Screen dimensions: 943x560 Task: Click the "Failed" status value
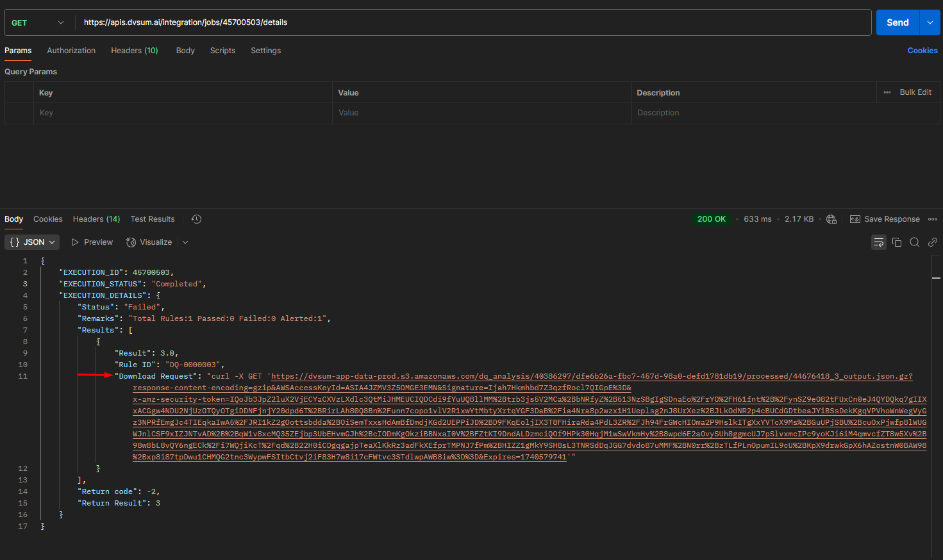tap(142, 307)
